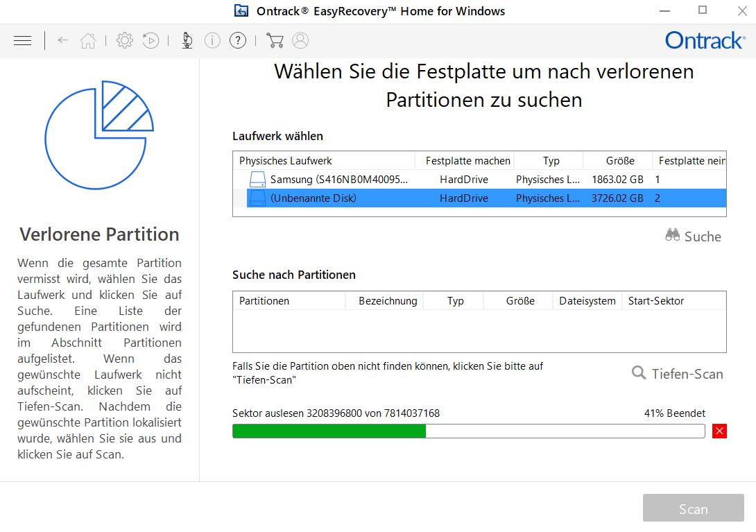Open settings gear icon
The height and width of the screenshot is (532, 756).
pos(125,40)
